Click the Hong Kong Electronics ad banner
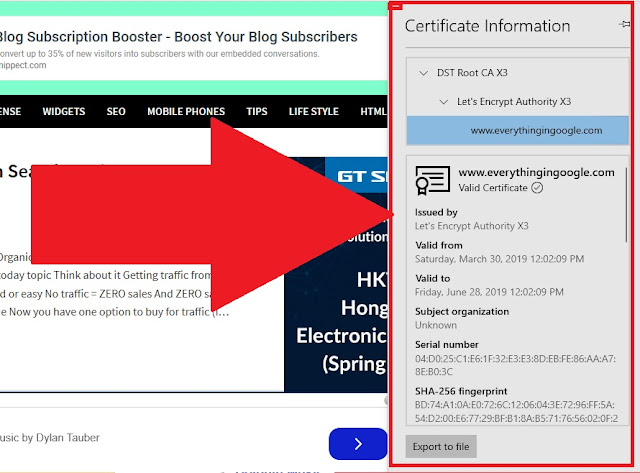The width and height of the screenshot is (640, 473). [336, 274]
